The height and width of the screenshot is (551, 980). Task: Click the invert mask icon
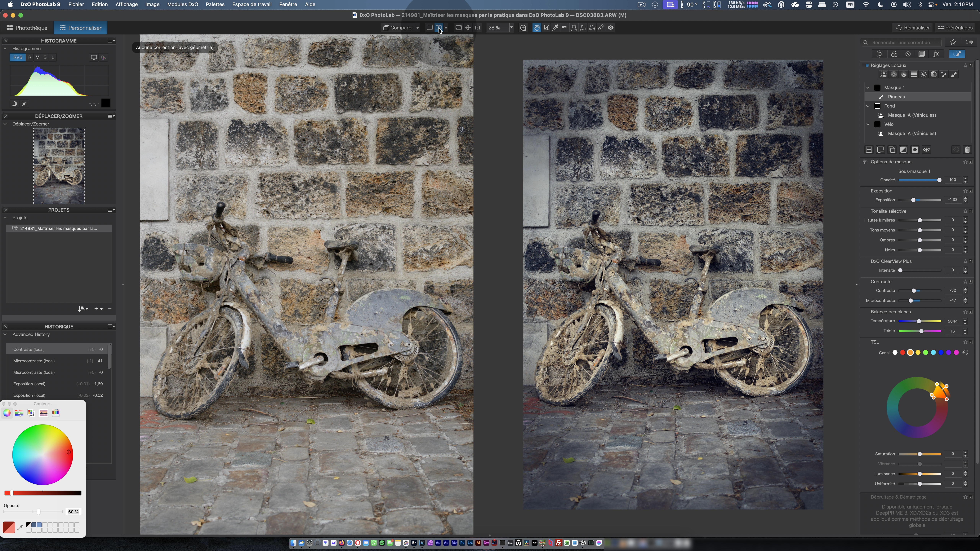pos(903,150)
